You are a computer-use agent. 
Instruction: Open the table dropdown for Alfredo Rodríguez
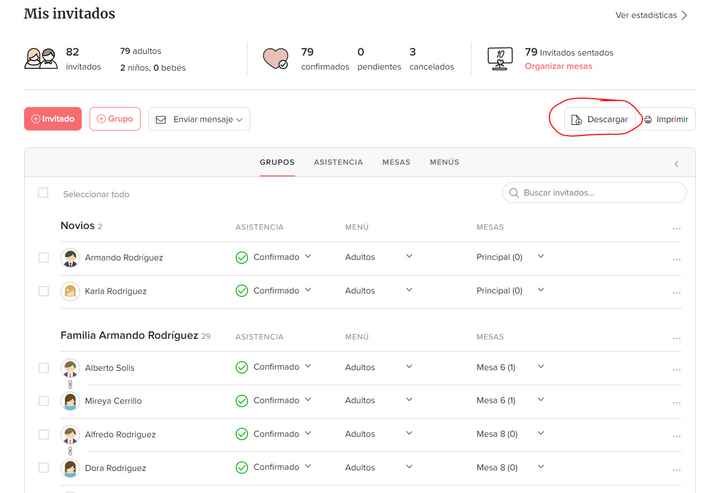click(541, 434)
